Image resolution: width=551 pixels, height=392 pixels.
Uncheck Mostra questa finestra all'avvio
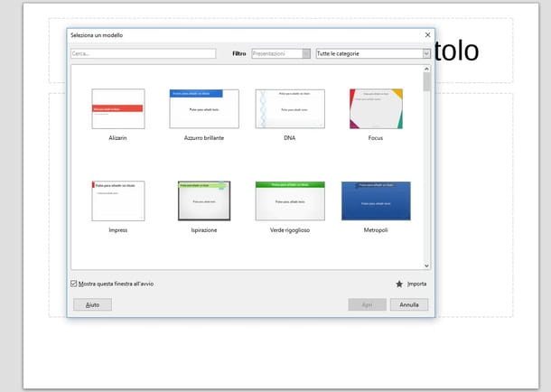[75, 284]
